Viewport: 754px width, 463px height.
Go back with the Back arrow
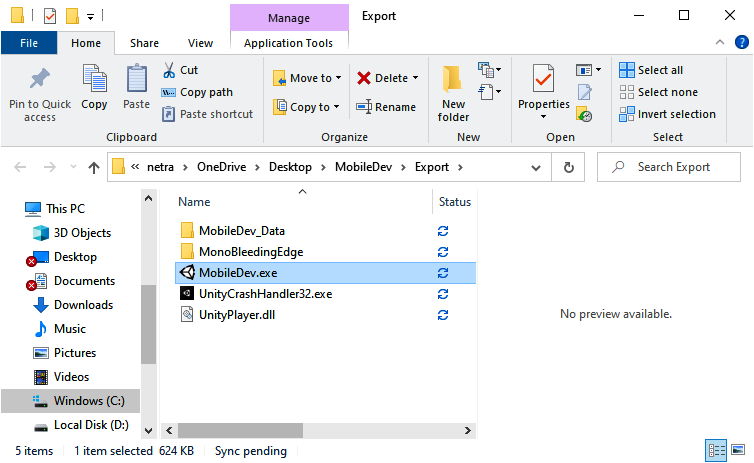[x=20, y=167]
